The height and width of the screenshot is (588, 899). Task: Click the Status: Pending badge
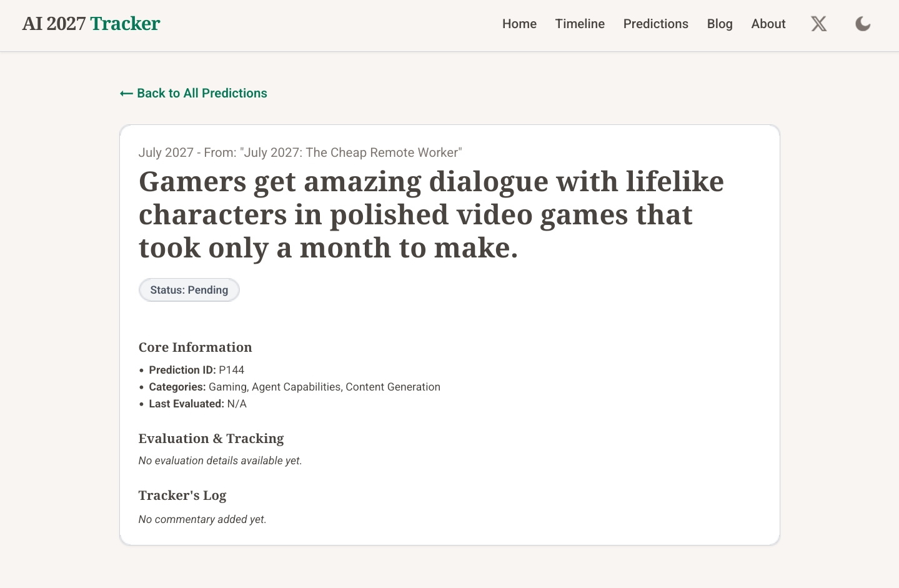tap(189, 290)
